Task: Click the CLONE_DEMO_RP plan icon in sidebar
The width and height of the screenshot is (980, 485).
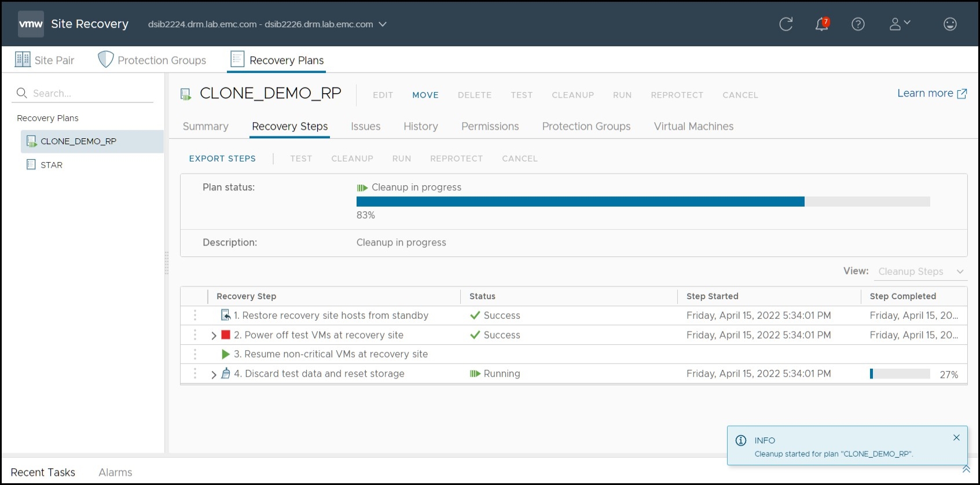Action: coord(31,141)
